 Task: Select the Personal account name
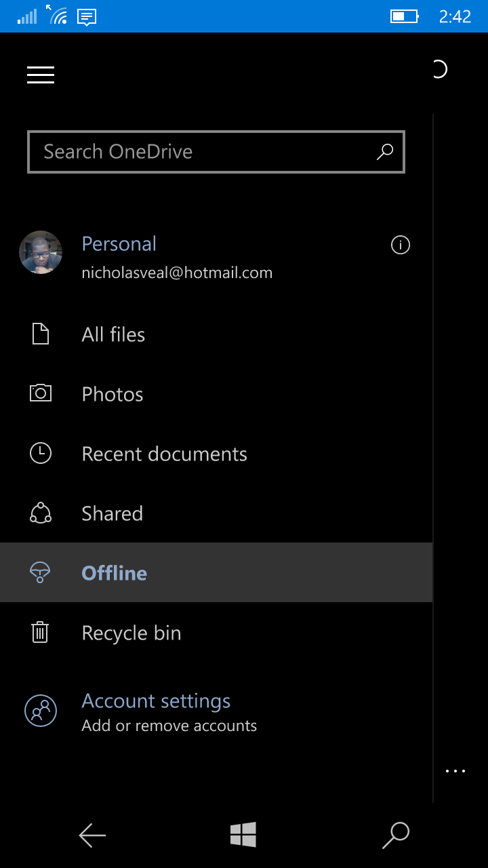[x=119, y=244]
